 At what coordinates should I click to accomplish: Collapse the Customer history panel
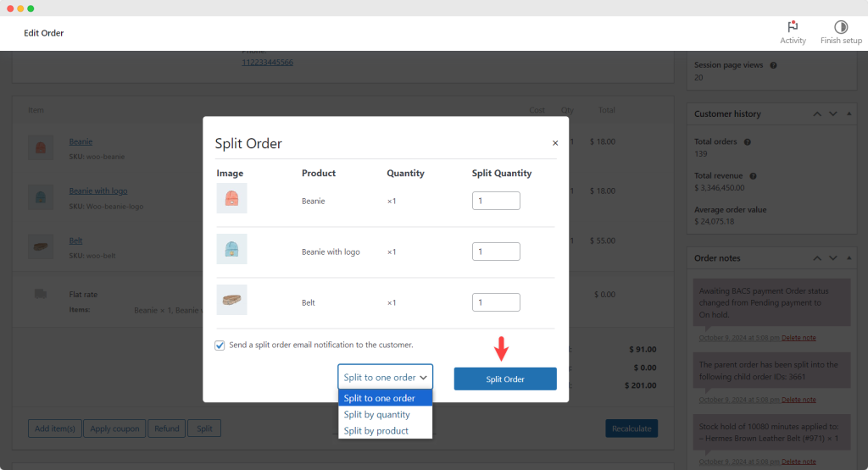coord(849,114)
